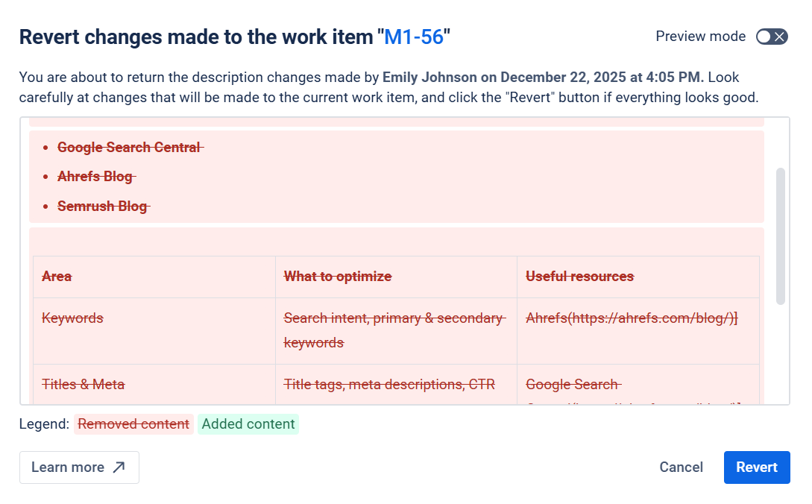Click the Learn more external arrow icon
Screen dimensions: 812x504
[x=119, y=467]
